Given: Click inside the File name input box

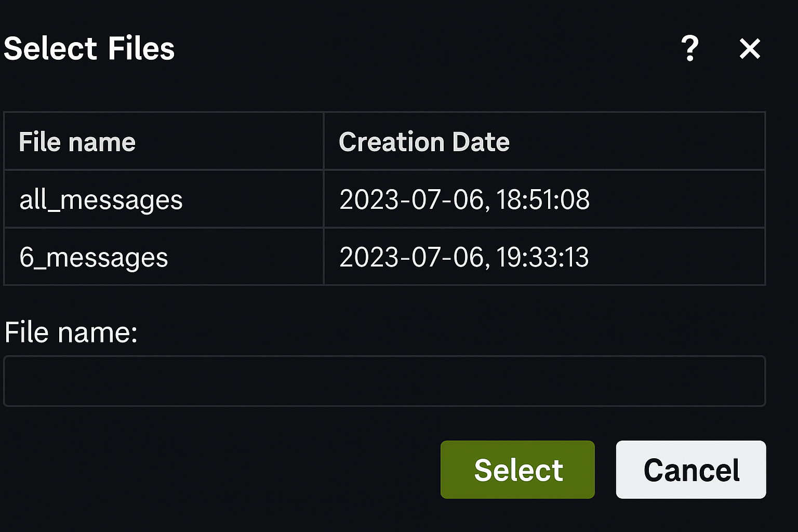Looking at the screenshot, I should pos(384,381).
